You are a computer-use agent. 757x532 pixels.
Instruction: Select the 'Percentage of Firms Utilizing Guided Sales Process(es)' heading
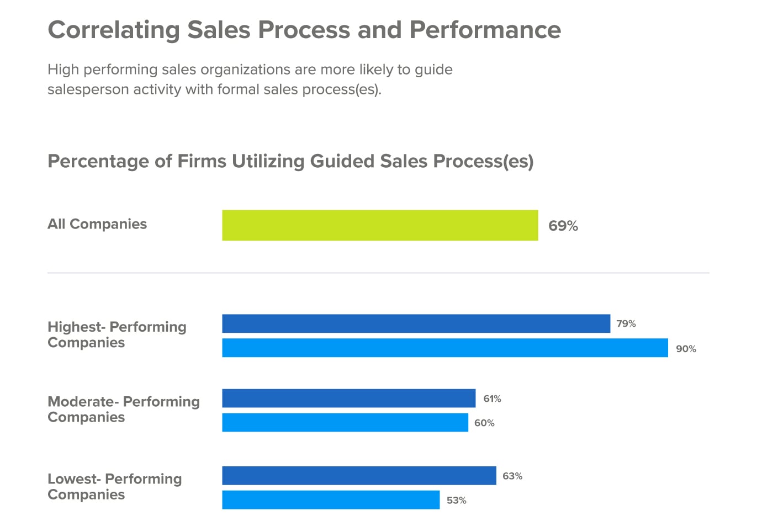tap(290, 161)
